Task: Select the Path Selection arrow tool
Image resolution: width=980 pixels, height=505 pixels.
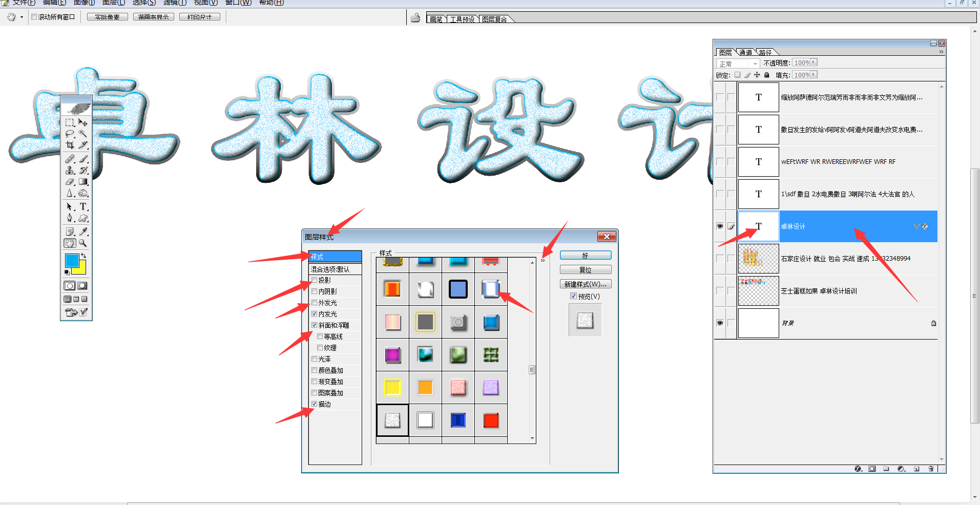Action: click(70, 207)
